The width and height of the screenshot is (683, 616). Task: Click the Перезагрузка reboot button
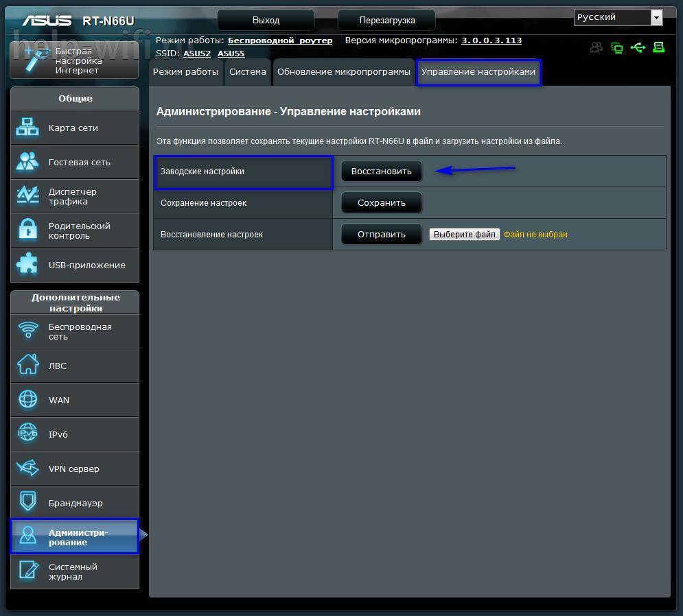click(x=387, y=21)
